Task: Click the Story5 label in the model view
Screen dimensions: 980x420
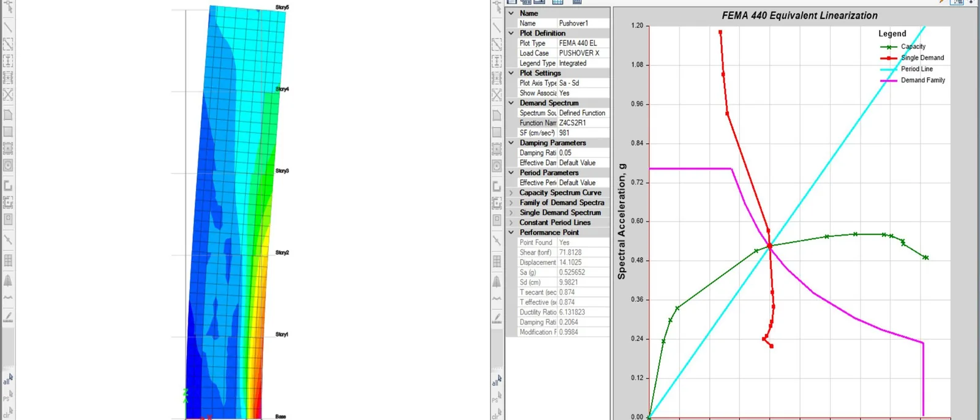Action: [x=282, y=7]
